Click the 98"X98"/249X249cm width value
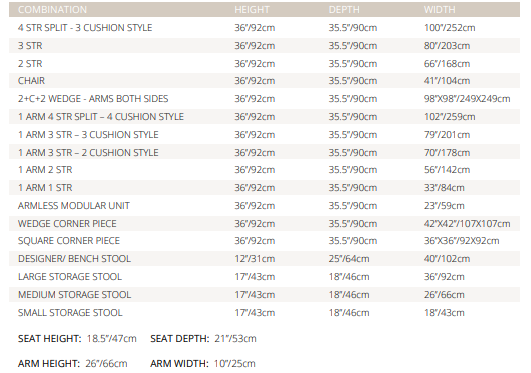The width and height of the screenshot is (531, 373). 467,99
